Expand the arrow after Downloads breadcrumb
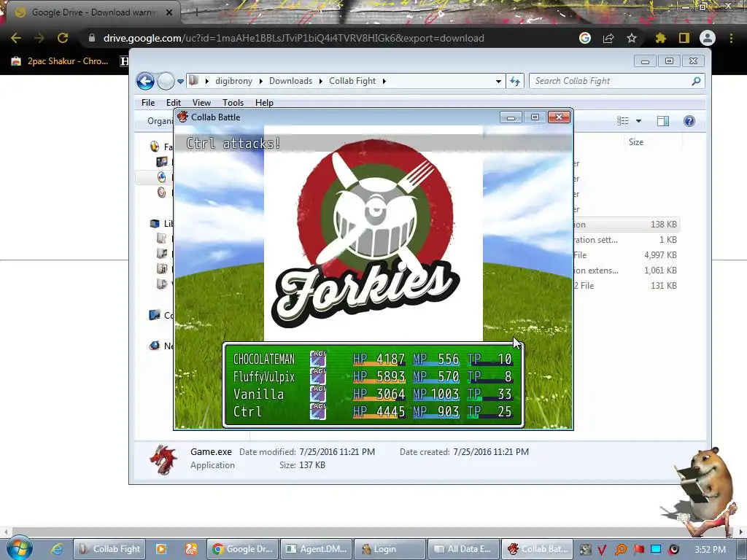The width and height of the screenshot is (747, 560). 321,82
